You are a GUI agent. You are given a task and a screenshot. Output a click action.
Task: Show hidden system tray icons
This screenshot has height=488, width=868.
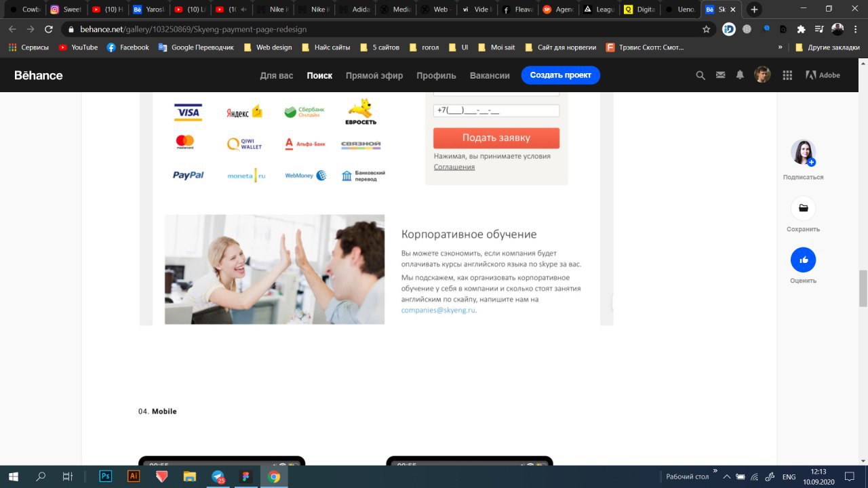tap(727, 476)
